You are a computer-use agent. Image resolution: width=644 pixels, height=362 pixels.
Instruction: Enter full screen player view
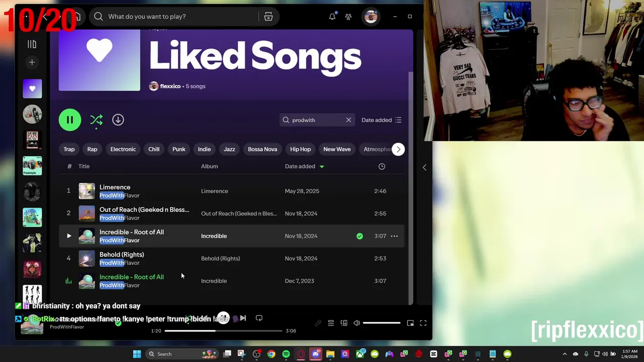coord(423,323)
